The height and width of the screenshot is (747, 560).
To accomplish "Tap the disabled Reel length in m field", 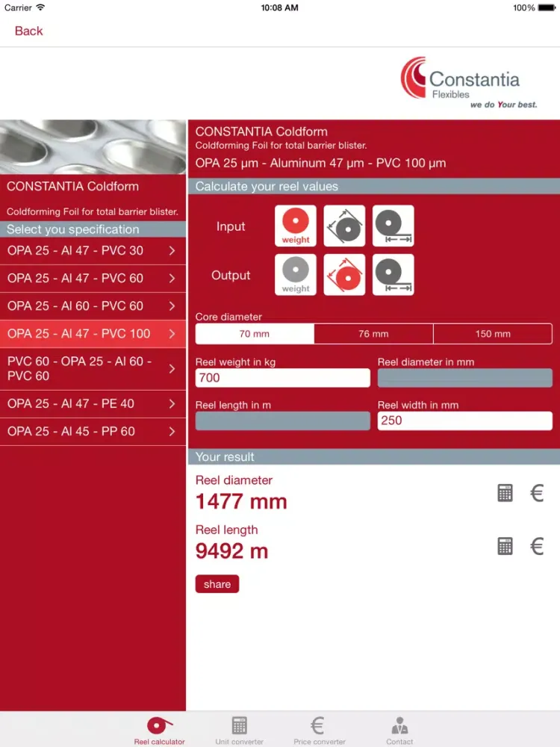I will [x=282, y=421].
